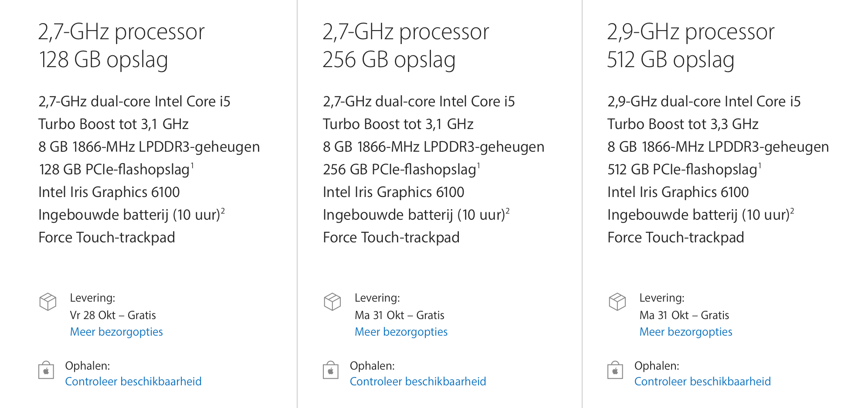Check pickup availability for the 256 GB model

point(418,382)
